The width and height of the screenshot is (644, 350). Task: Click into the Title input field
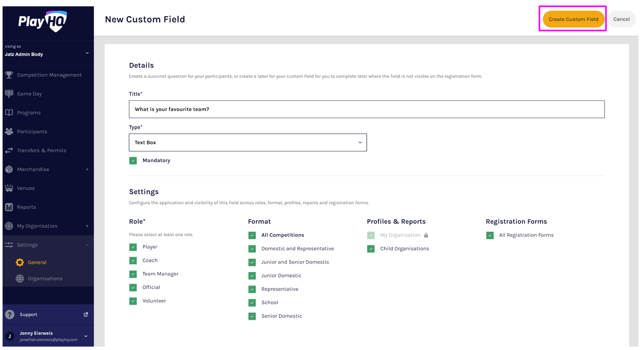click(x=367, y=109)
